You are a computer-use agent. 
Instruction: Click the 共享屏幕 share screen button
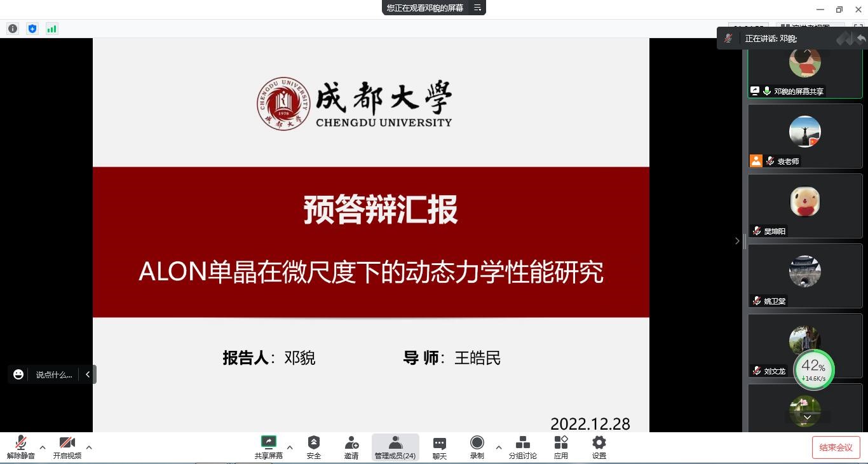tap(268, 447)
